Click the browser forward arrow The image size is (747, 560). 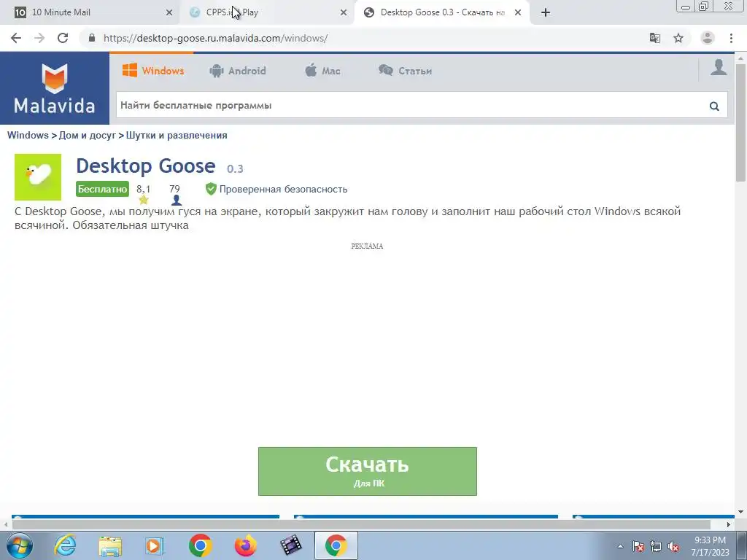tap(39, 38)
